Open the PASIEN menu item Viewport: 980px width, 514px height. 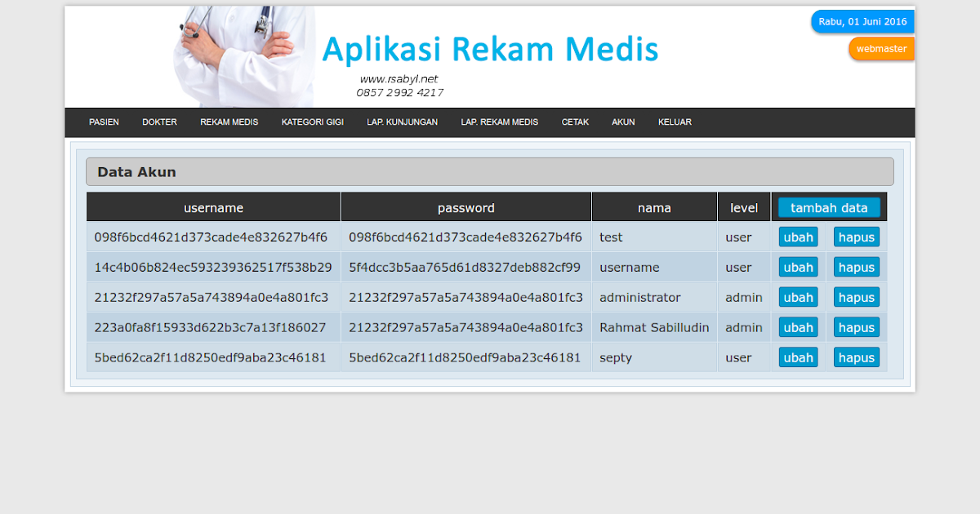pos(104,122)
